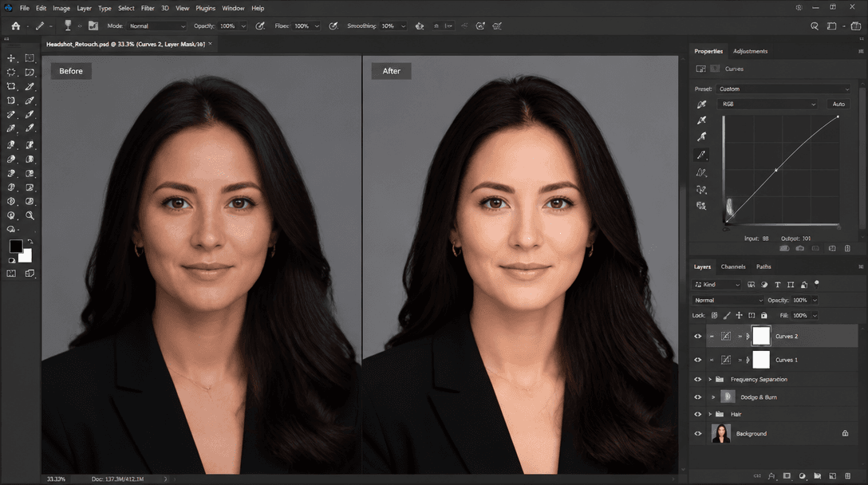The width and height of the screenshot is (868, 485).
Task: Open the Plugins menu
Action: 205,8
